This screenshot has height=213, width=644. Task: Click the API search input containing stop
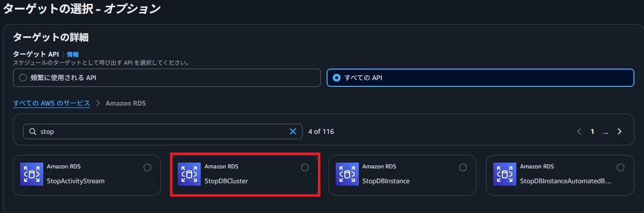click(163, 131)
